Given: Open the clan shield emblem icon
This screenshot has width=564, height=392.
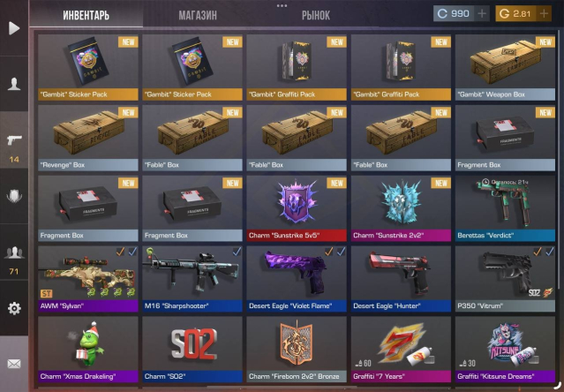Looking at the screenshot, I should (x=14, y=196).
